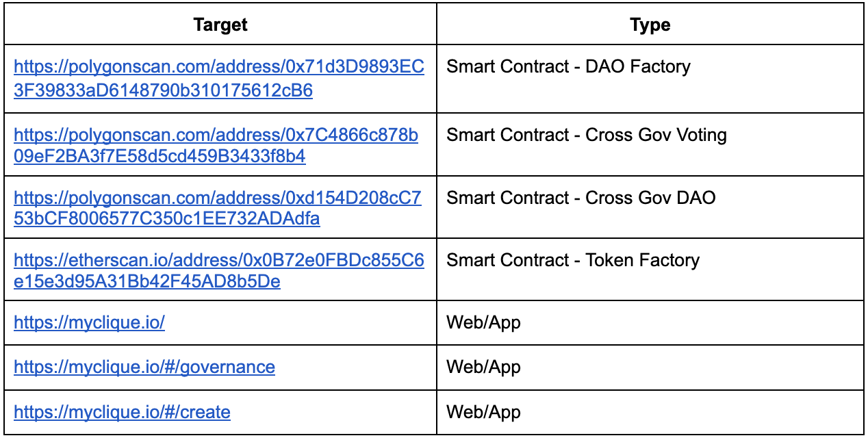Open the https://myclique.io/ link
Screen dimensions: 868x438
coord(89,323)
